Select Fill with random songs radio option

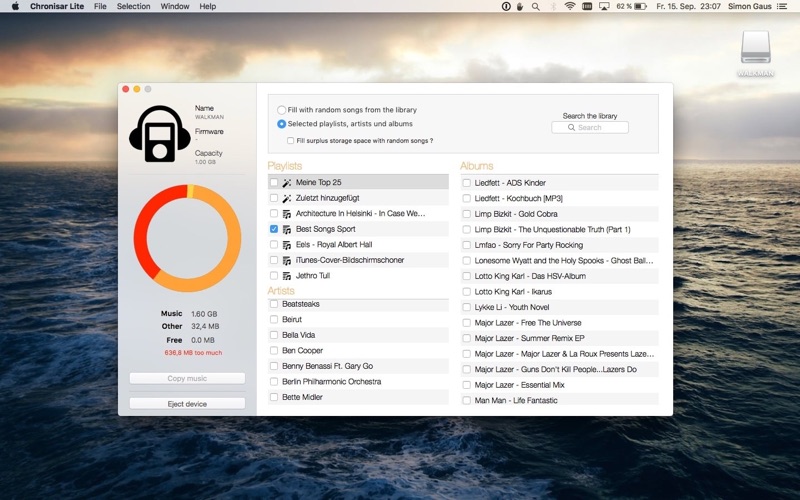click(281, 110)
